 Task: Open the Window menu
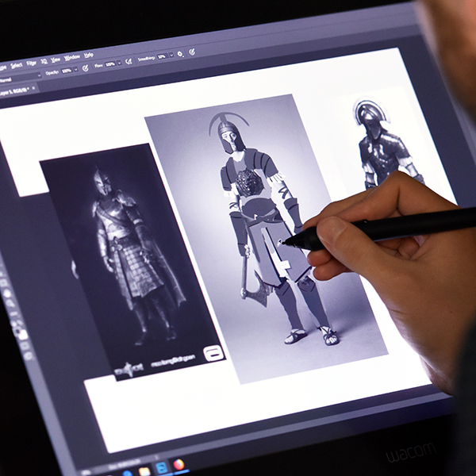pos(72,58)
